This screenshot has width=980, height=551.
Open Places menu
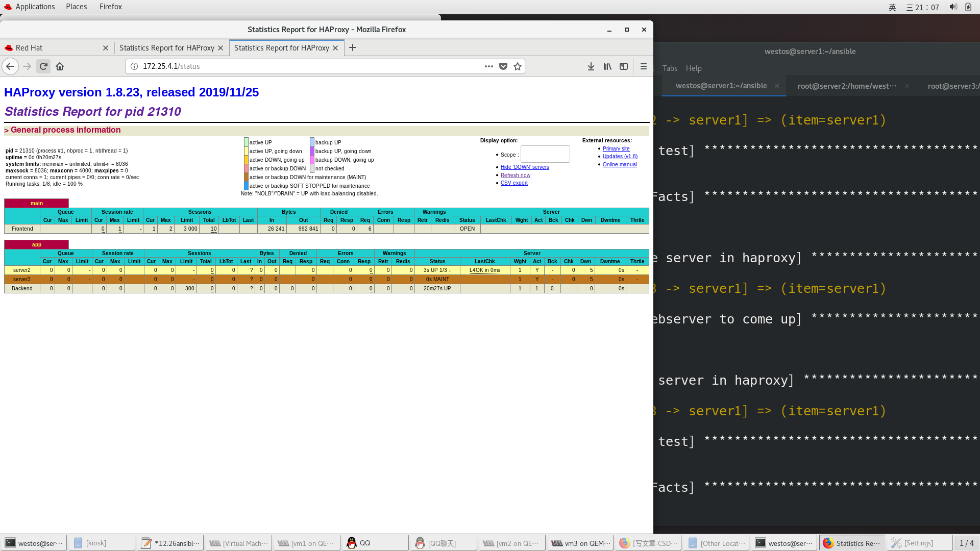click(76, 7)
